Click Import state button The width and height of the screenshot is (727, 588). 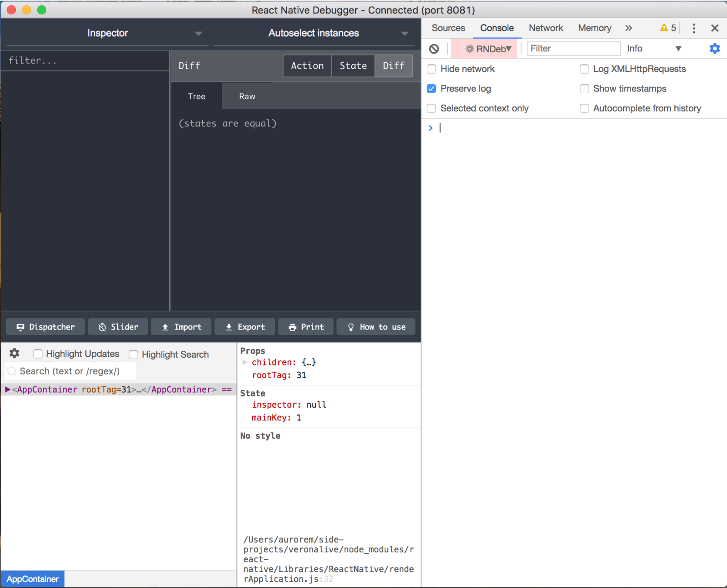coord(181,327)
